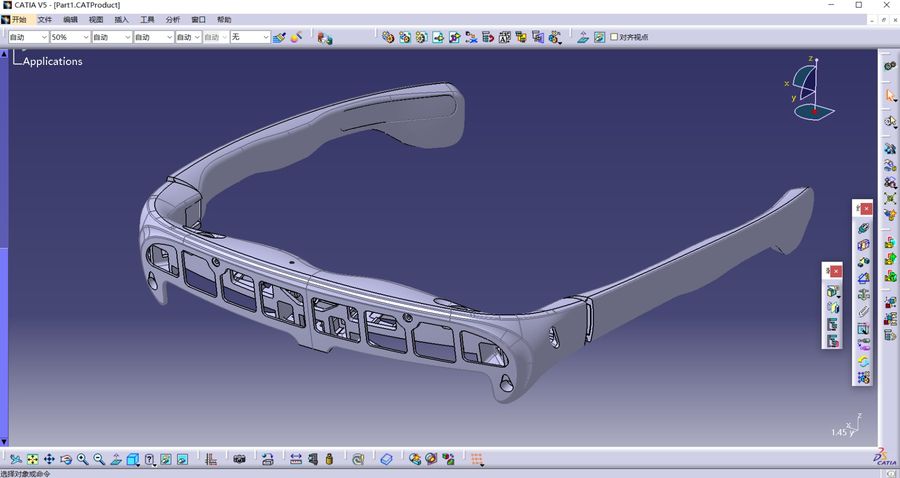Close the lower floating toolbar
Viewport: 900px width, 478px height.
tap(836, 271)
